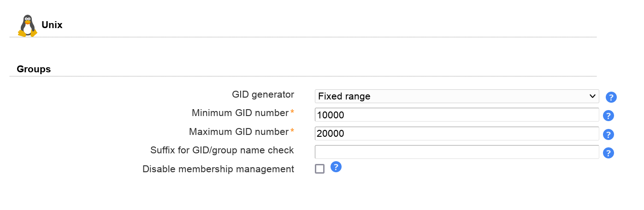This screenshot has width=644, height=210.
Task: Click into the Maximum GID number field
Action: [x=456, y=134]
